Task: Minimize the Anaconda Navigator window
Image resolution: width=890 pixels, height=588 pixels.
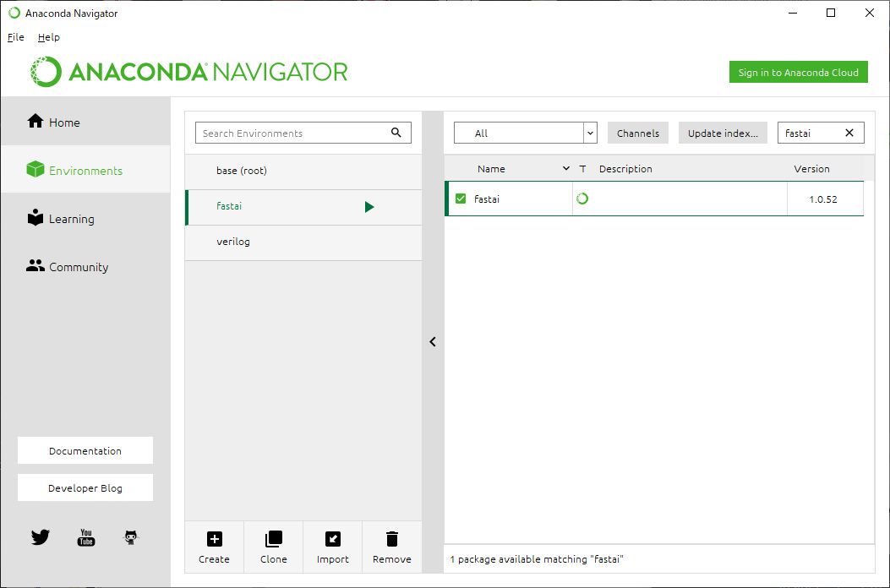Action: [x=792, y=13]
